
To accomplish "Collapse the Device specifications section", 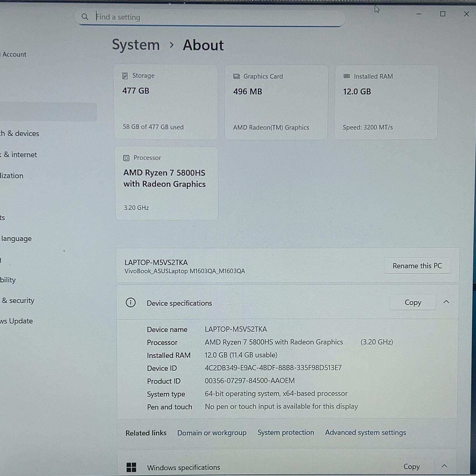I will (446, 302).
